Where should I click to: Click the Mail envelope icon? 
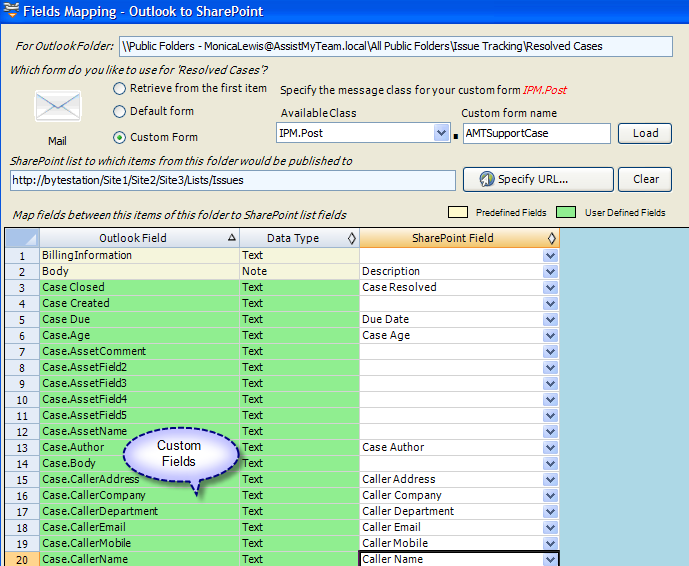57,107
